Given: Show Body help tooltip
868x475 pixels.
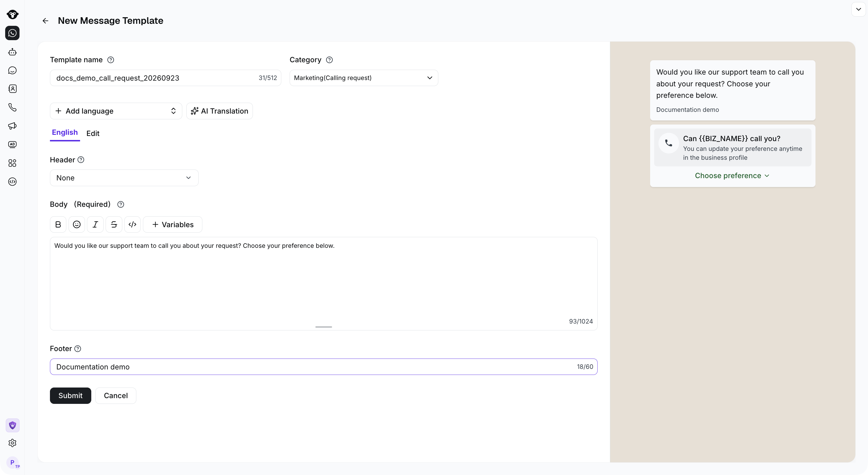Looking at the screenshot, I should click(121, 204).
